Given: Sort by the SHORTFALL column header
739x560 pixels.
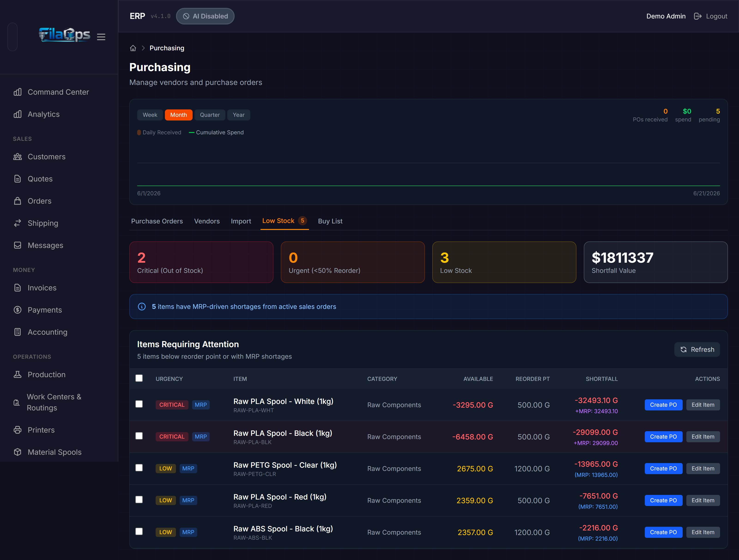Looking at the screenshot, I should coord(602,379).
